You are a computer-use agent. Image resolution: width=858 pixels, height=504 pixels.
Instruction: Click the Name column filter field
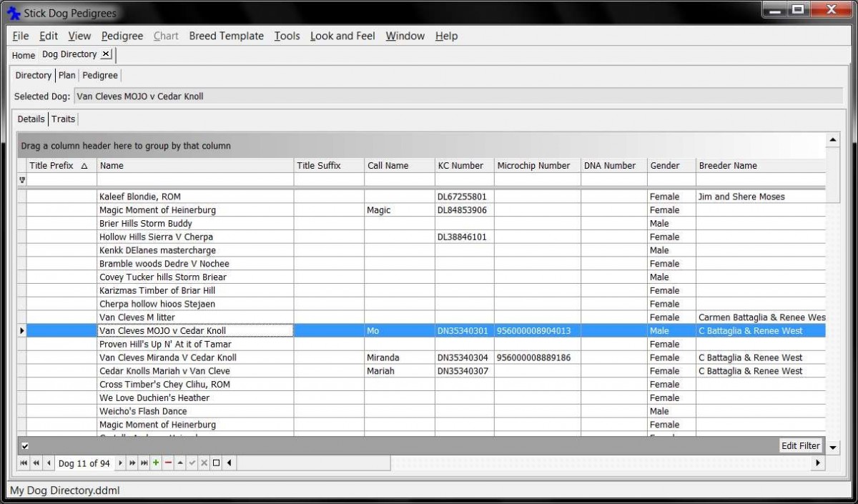[194, 180]
